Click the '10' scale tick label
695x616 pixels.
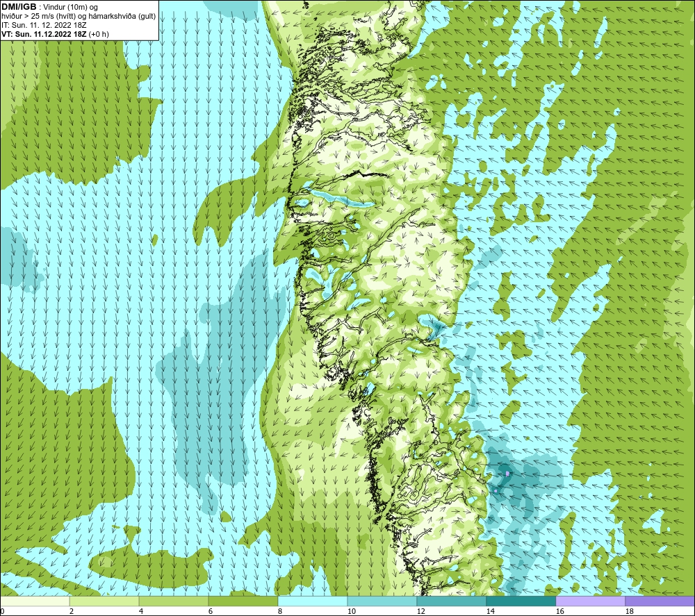pyautogui.click(x=351, y=611)
